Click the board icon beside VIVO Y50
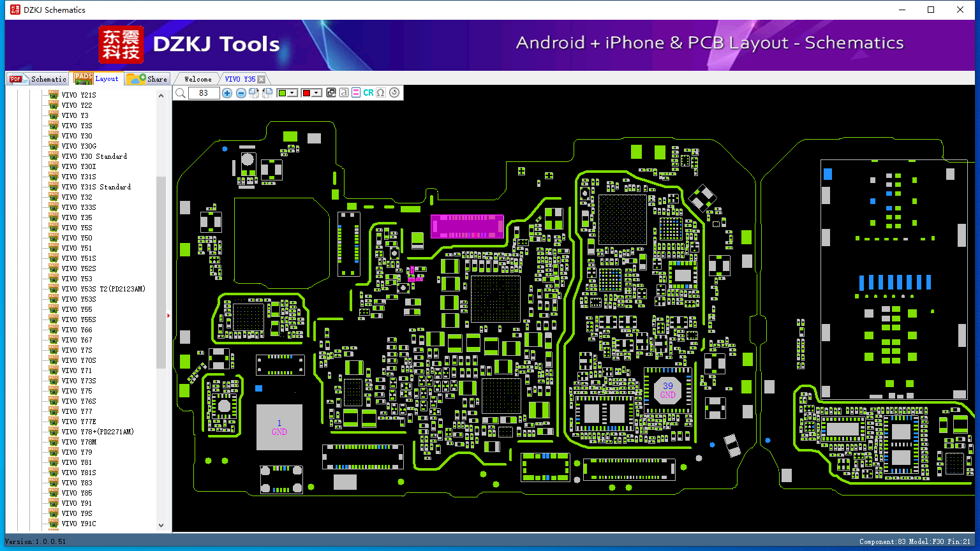Viewport: 980px width, 551px height. [x=54, y=238]
